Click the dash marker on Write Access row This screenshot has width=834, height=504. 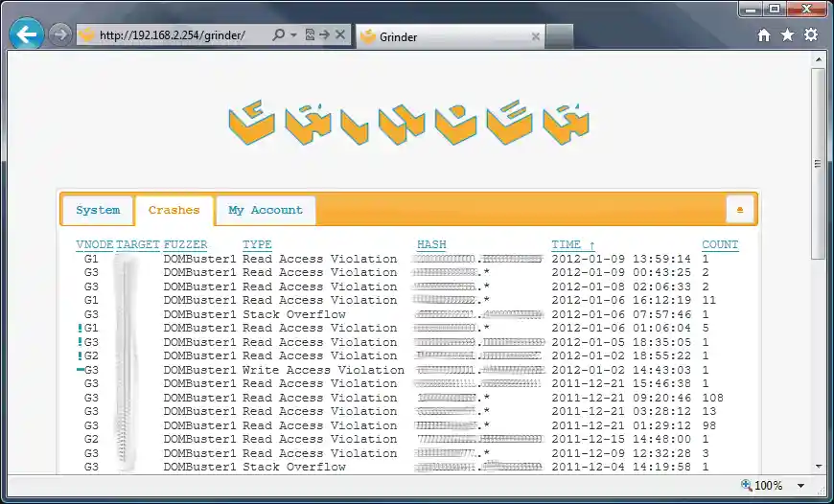pyautogui.click(x=80, y=370)
